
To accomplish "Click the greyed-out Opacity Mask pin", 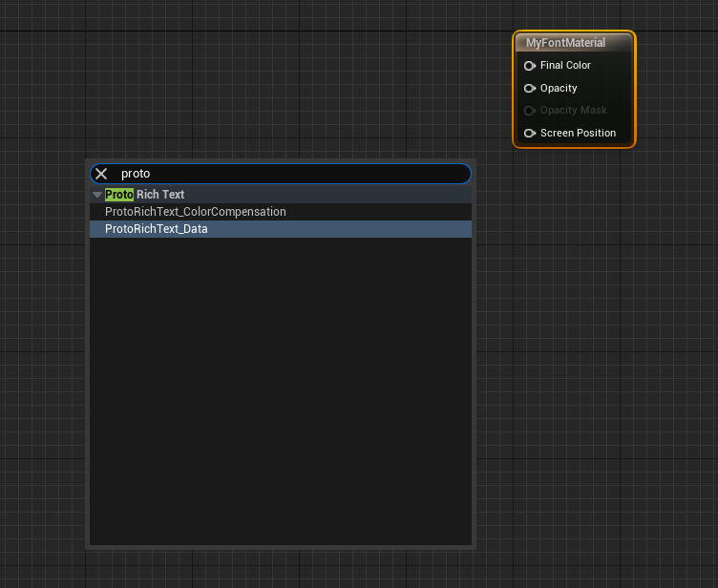I will click(530, 111).
